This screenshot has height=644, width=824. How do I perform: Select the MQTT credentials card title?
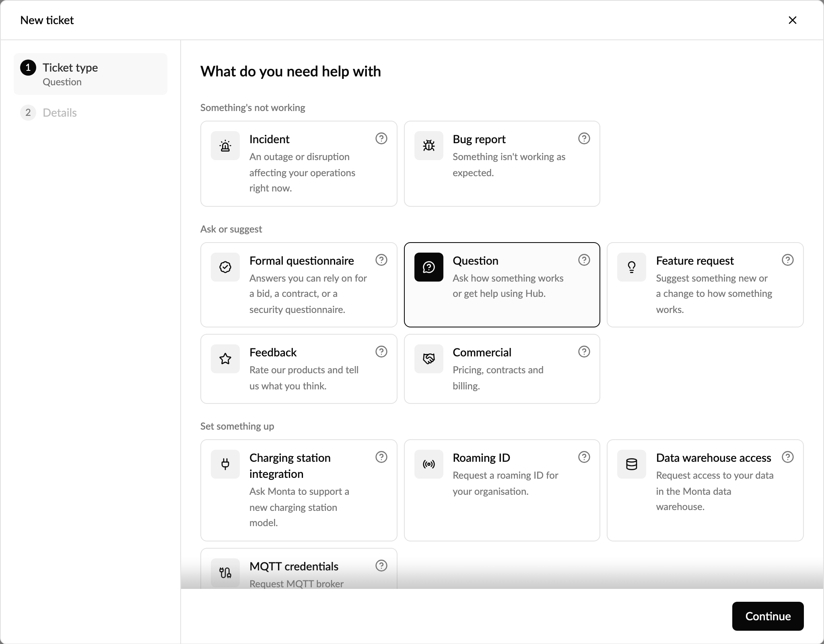point(294,566)
